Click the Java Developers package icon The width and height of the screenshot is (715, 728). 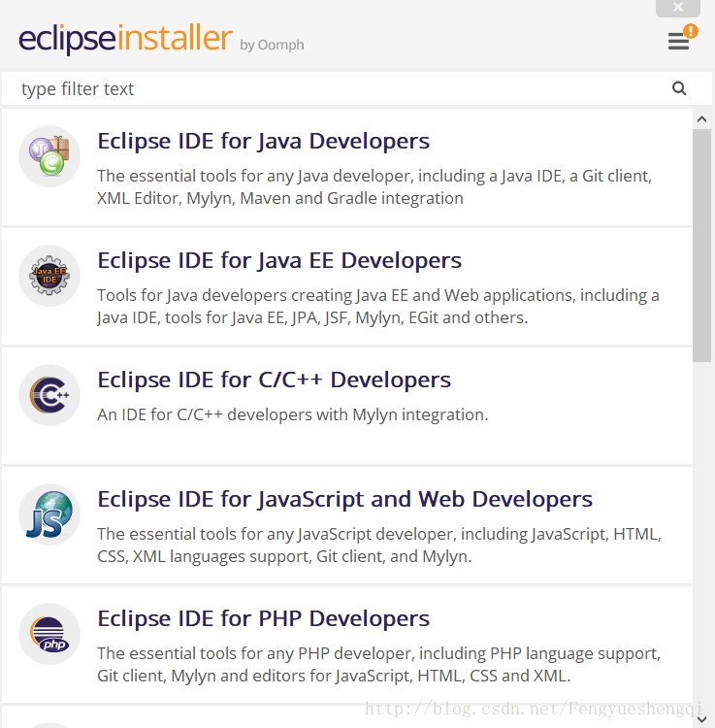point(49,156)
